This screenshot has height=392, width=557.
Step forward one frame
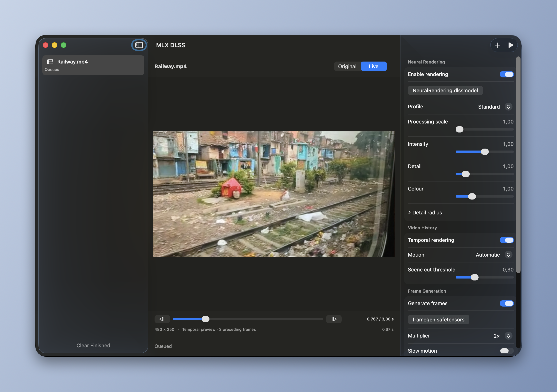click(334, 319)
